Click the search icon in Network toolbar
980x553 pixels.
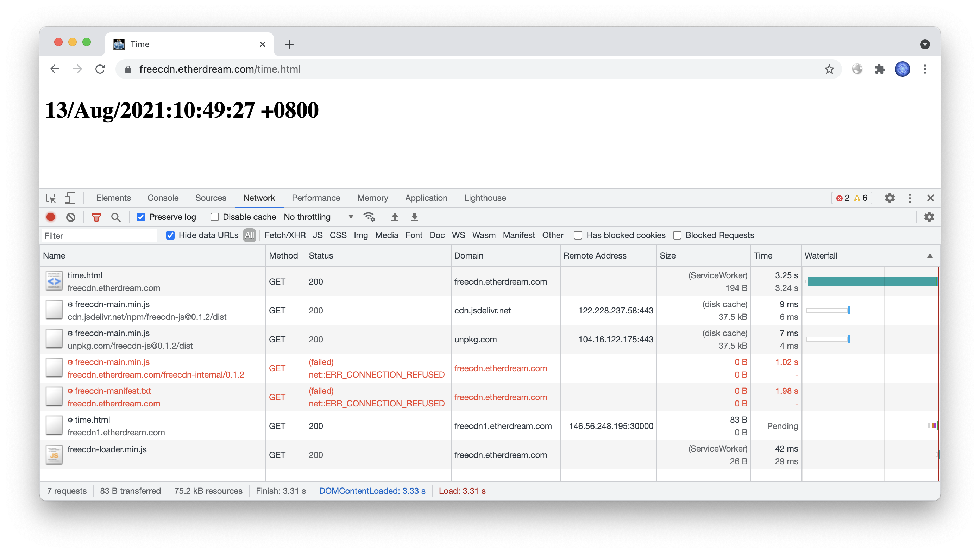click(x=115, y=217)
